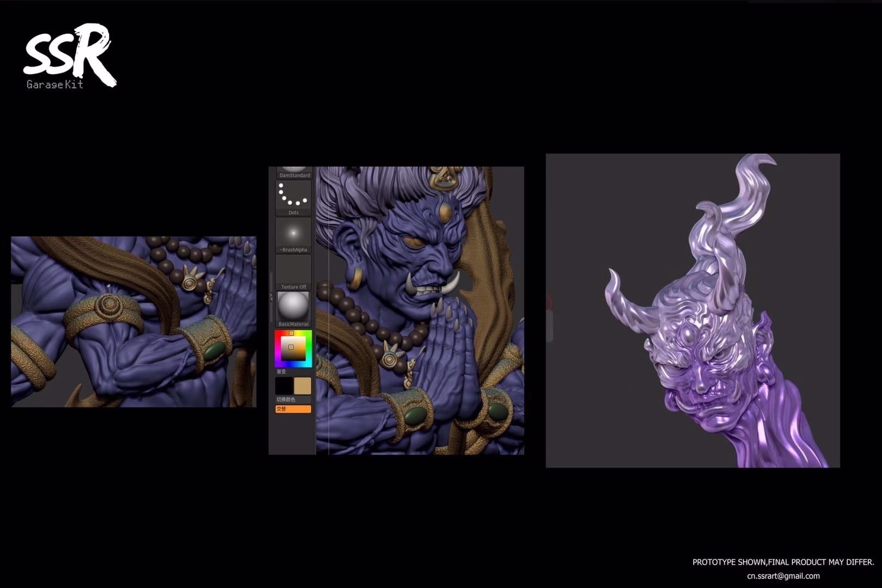
Task: Collapse the left tray using divider arrows
Action: (x=271, y=298)
